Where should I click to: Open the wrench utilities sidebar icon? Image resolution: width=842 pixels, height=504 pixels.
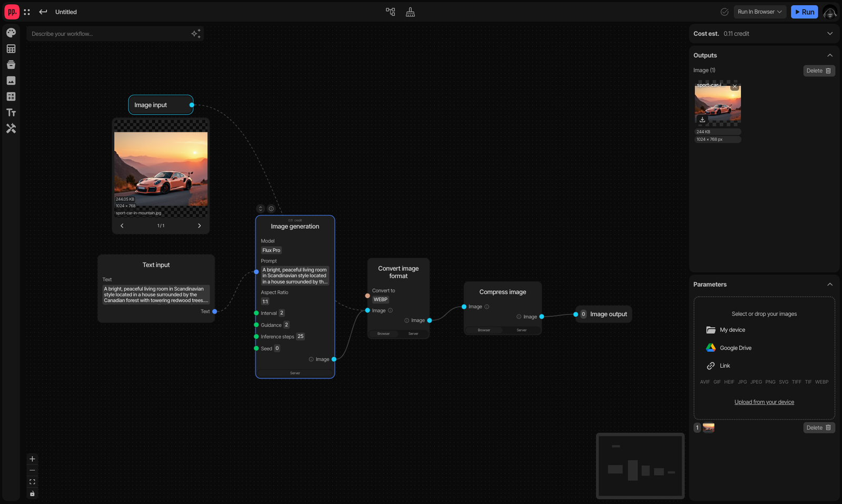(11, 128)
